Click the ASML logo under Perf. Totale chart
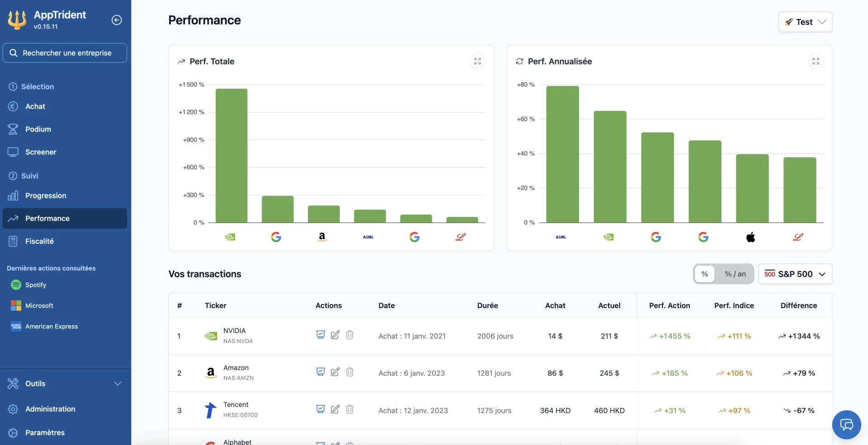The image size is (868, 445). [x=368, y=237]
